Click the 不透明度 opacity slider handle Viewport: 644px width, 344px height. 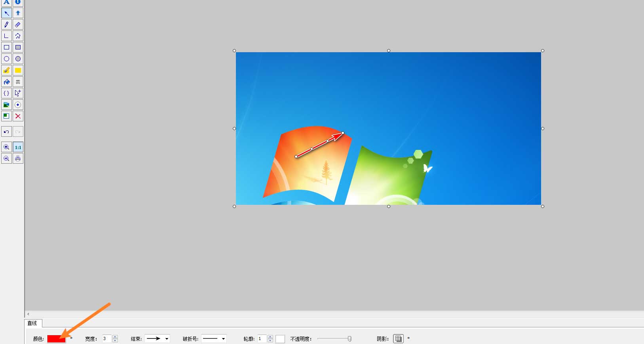350,338
